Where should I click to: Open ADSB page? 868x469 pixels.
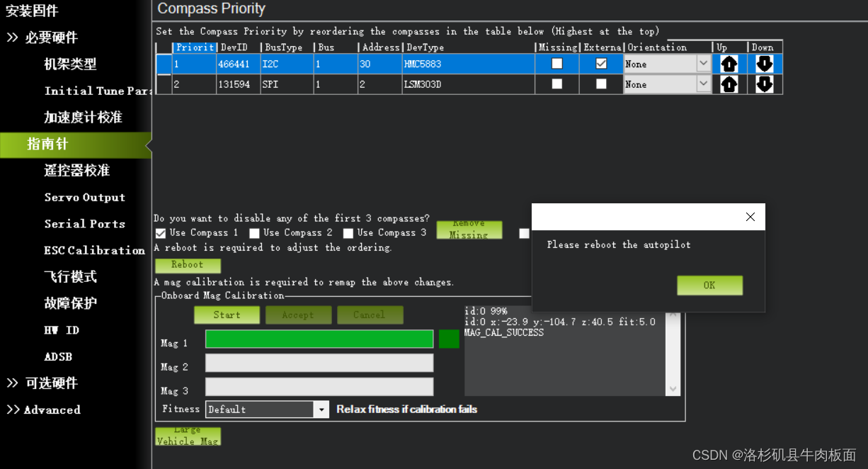(x=58, y=357)
